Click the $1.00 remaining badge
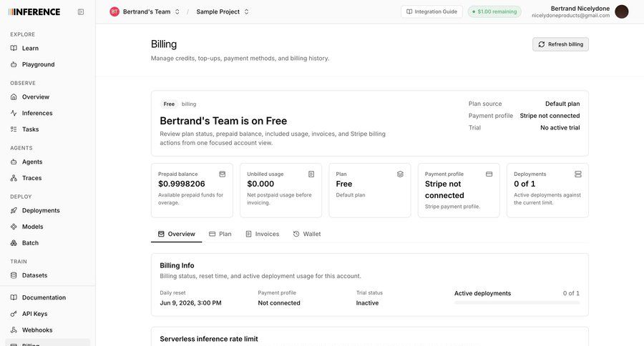The width and height of the screenshot is (644, 346). (494, 11)
